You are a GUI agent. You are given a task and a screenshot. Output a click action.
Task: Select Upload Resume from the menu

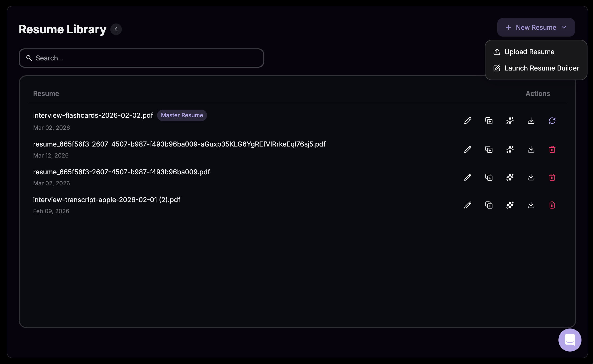pyautogui.click(x=529, y=52)
